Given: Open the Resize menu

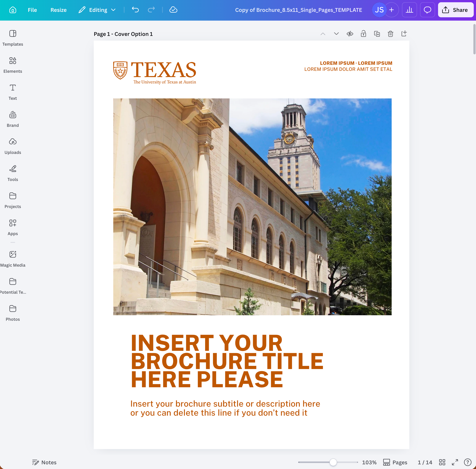Looking at the screenshot, I should (58, 10).
